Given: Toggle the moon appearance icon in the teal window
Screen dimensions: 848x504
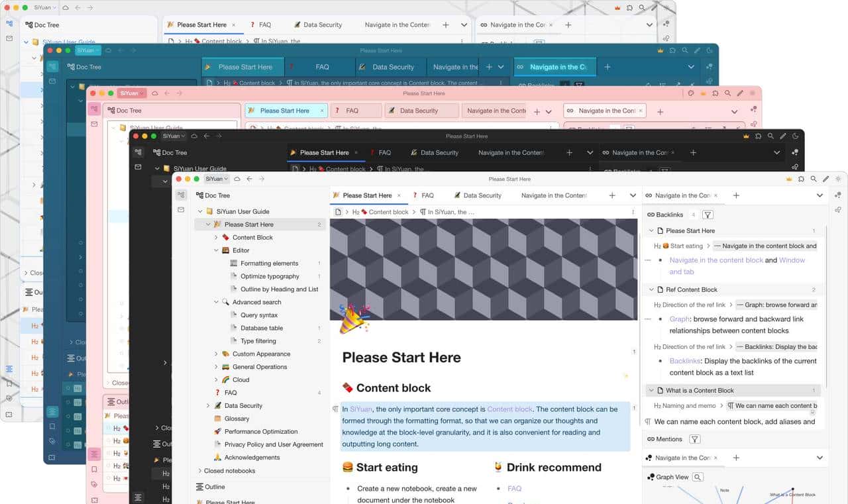Looking at the screenshot, I should [x=710, y=50].
